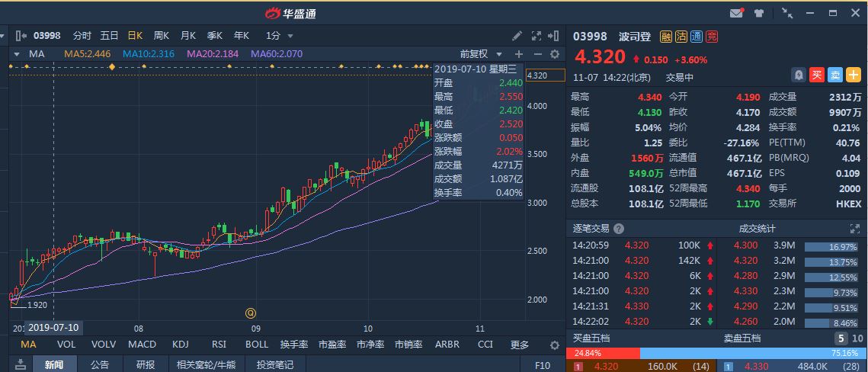Show 10 levels of order book
The image size is (868, 372).
click(x=857, y=338)
